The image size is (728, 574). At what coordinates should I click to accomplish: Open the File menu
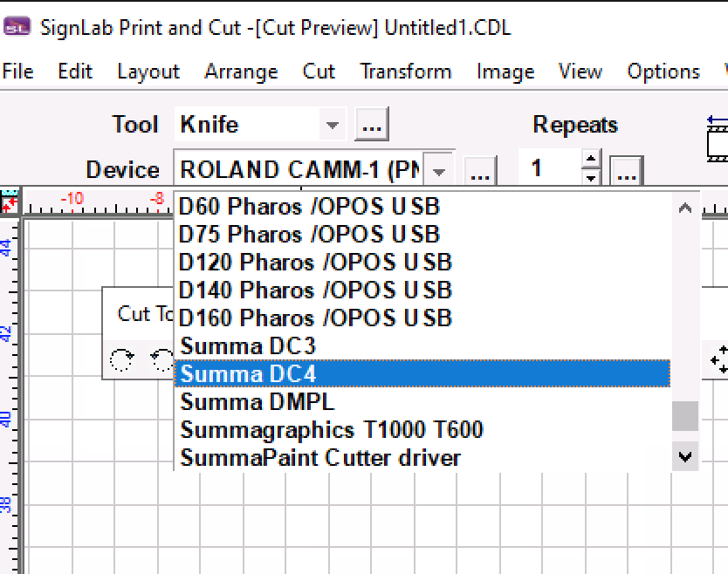coord(17,72)
